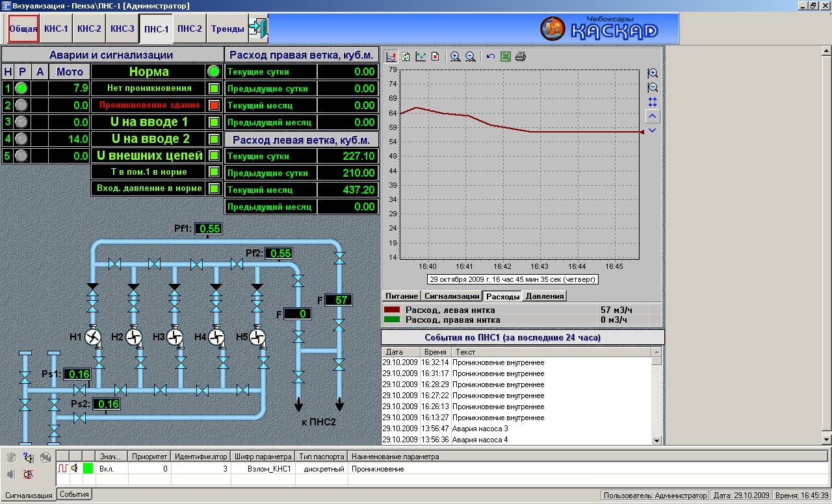Zoom in vertical axis on chart right side
Image resolution: width=832 pixels, height=504 pixels.
click(x=653, y=73)
